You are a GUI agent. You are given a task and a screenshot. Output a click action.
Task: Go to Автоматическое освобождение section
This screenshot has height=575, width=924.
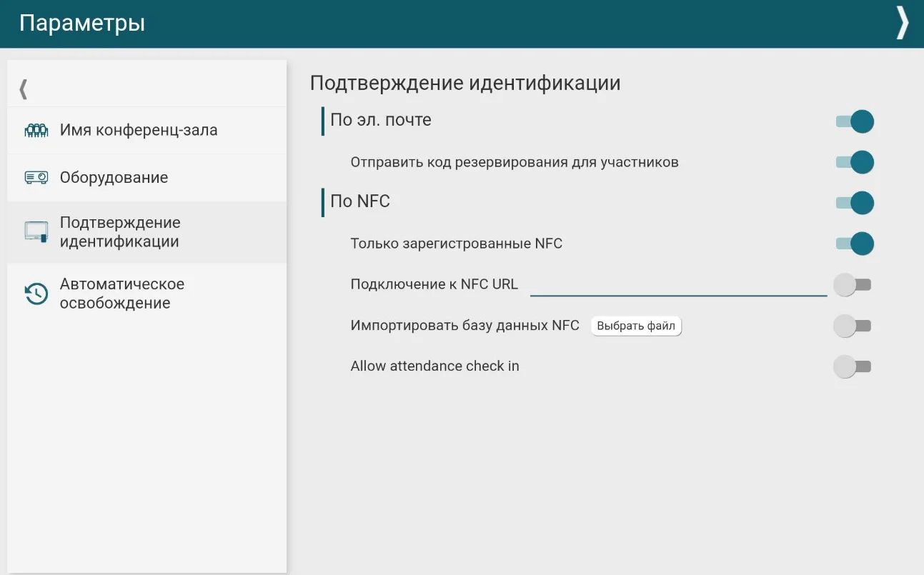[x=121, y=294]
